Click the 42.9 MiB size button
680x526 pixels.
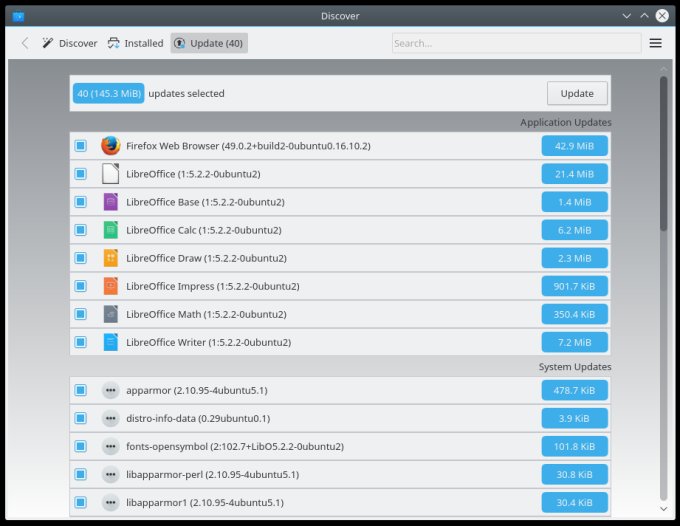(x=574, y=146)
